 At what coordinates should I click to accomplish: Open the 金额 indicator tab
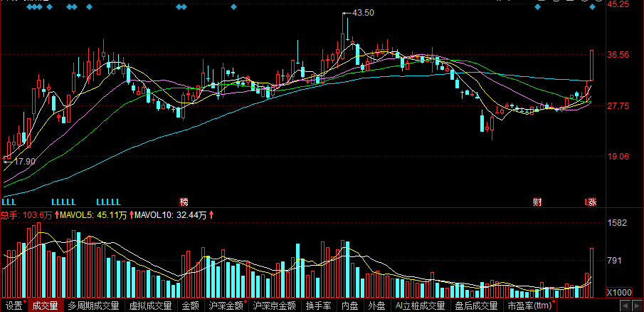tap(191, 306)
